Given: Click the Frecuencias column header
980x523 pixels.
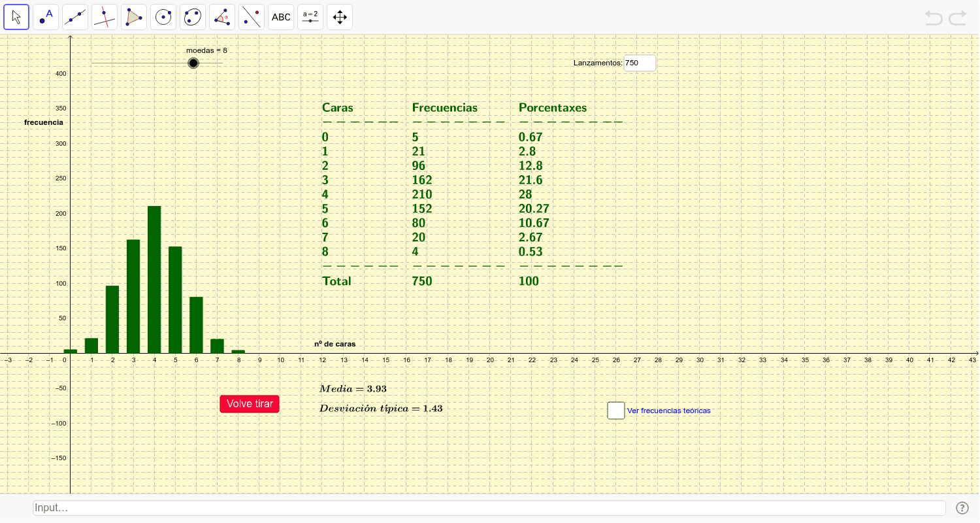Looking at the screenshot, I should [x=445, y=108].
